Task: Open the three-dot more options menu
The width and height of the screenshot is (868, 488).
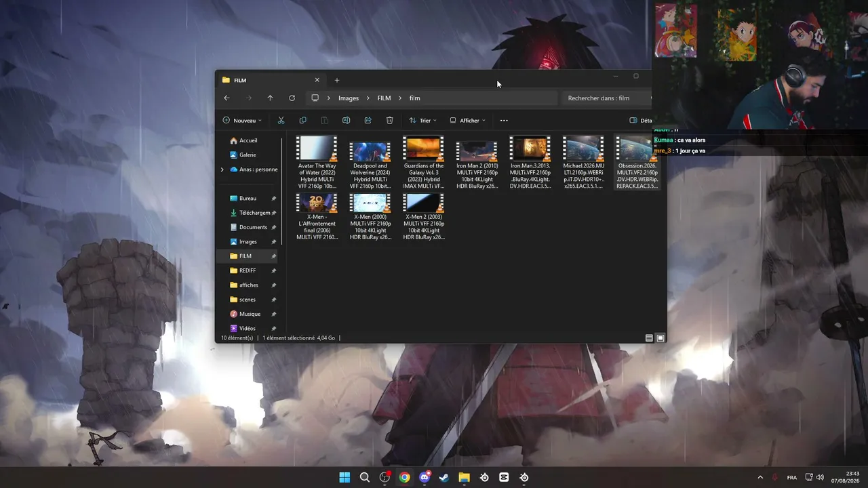Action: (x=504, y=121)
